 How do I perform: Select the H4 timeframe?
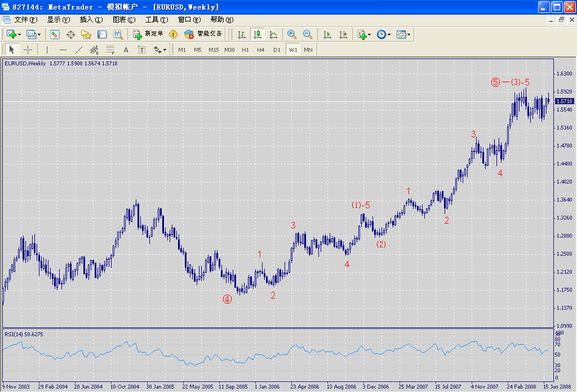pos(261,50)
